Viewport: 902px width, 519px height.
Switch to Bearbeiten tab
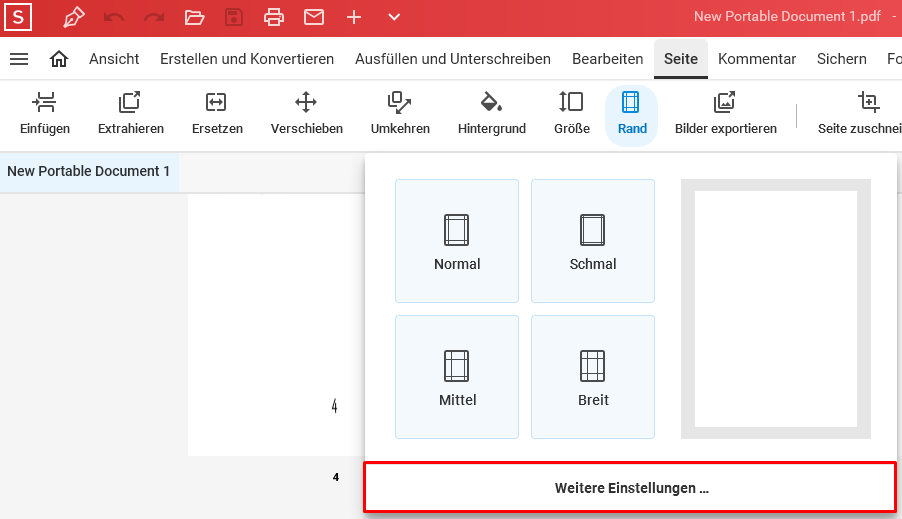point(607,59)
